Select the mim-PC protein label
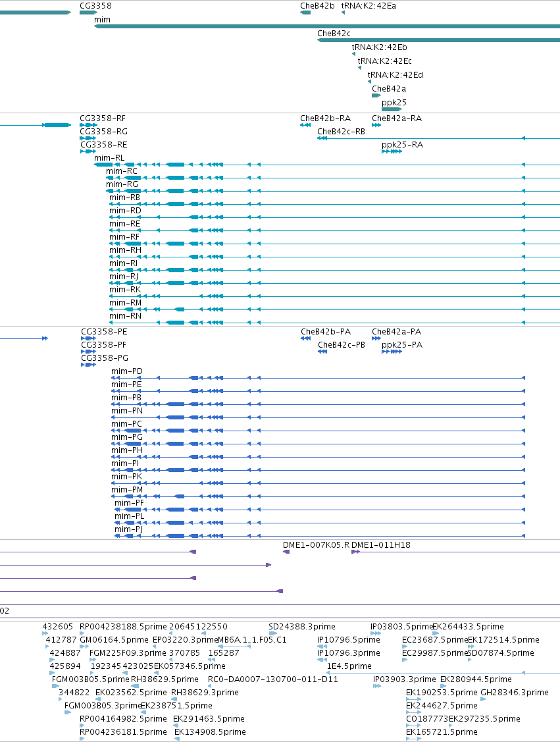Viewport: 560px width, 742px height. point(126,423)
